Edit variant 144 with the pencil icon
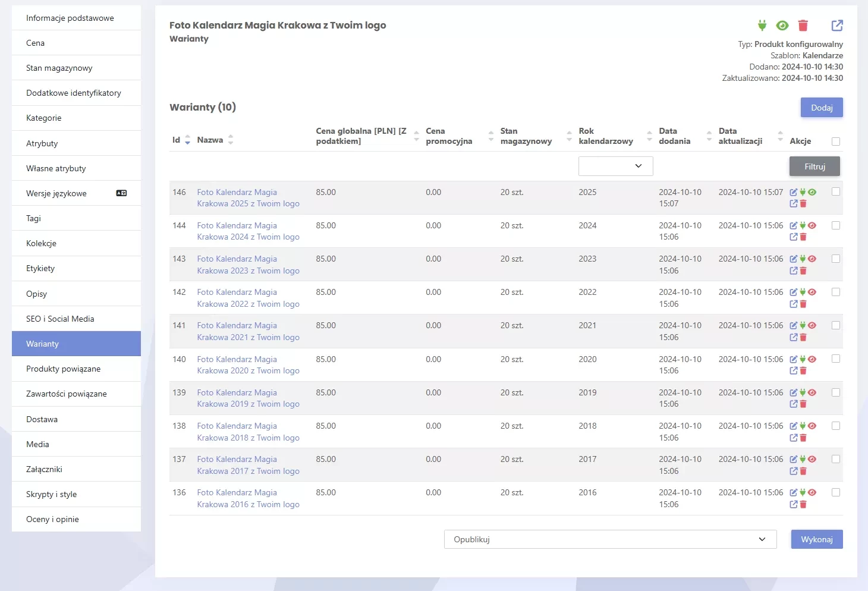The width and height of the screenshot is (868, 591). click(793, 226)
